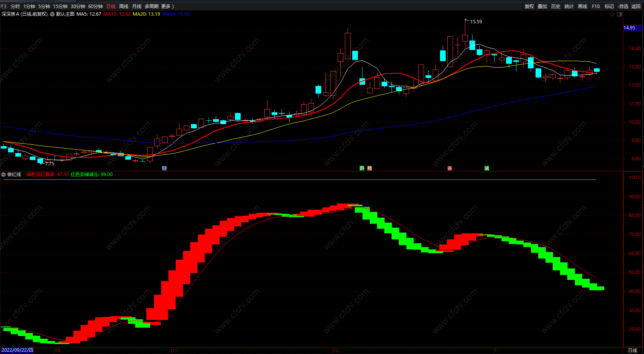Click the MA20: 13.19 label
Viewport: 644px width, 354px height.
coord(146,14)
